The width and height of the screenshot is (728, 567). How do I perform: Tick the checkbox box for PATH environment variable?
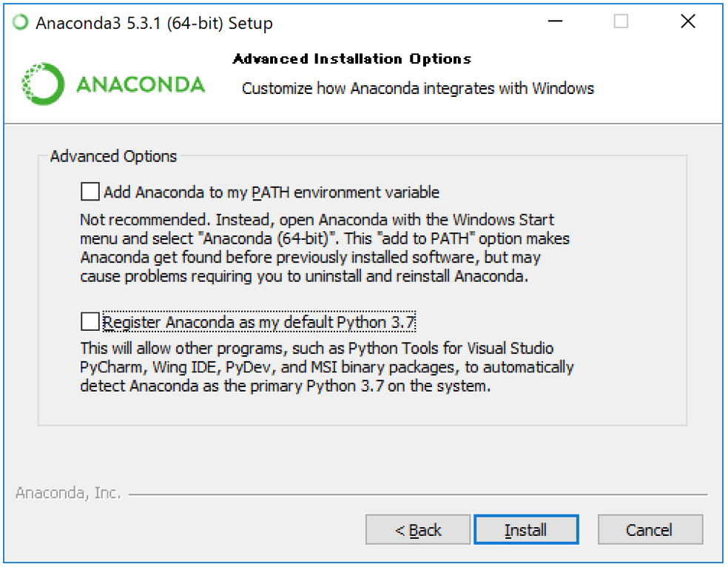(90, 192)
